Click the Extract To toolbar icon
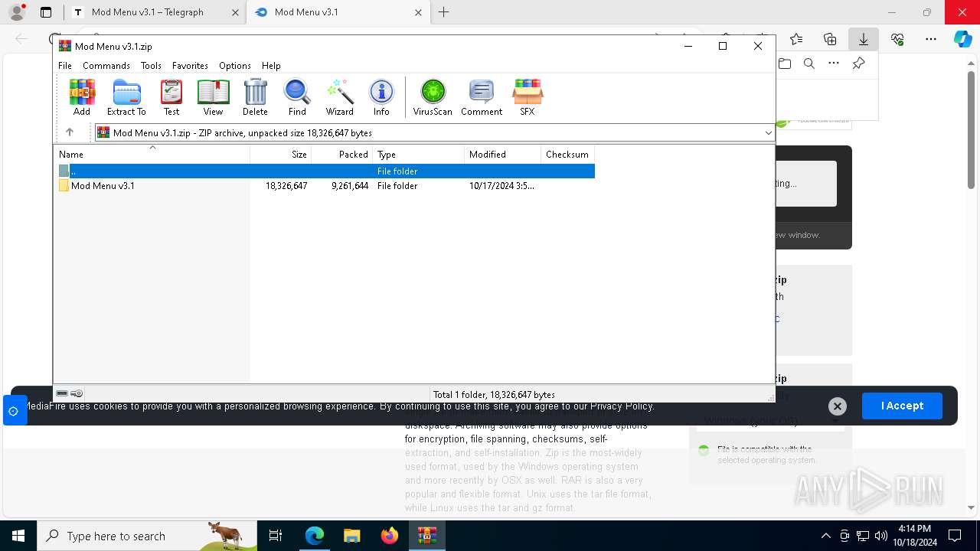Image resolution: width=980 pixels, height=551 pixels. tap(126, 97)
